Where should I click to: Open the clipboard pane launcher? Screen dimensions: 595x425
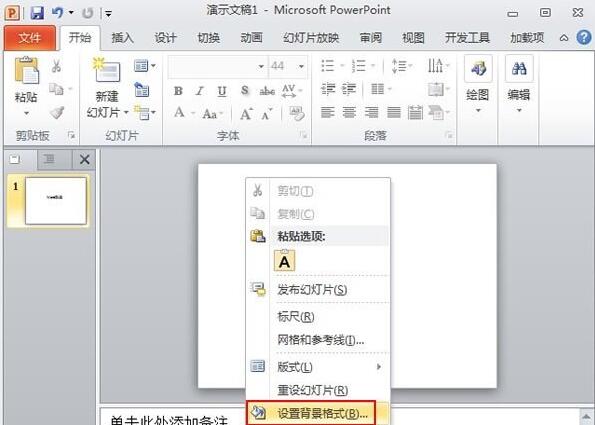point(71,135)
